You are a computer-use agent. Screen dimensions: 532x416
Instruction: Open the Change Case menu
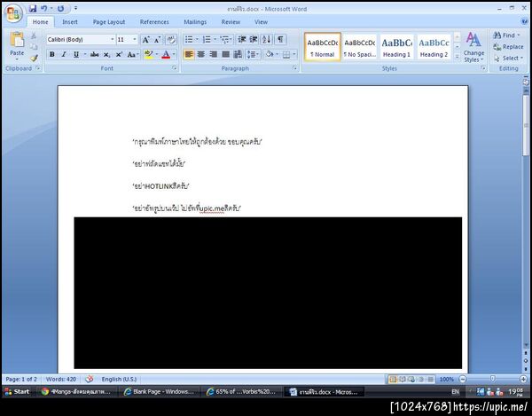132,54
